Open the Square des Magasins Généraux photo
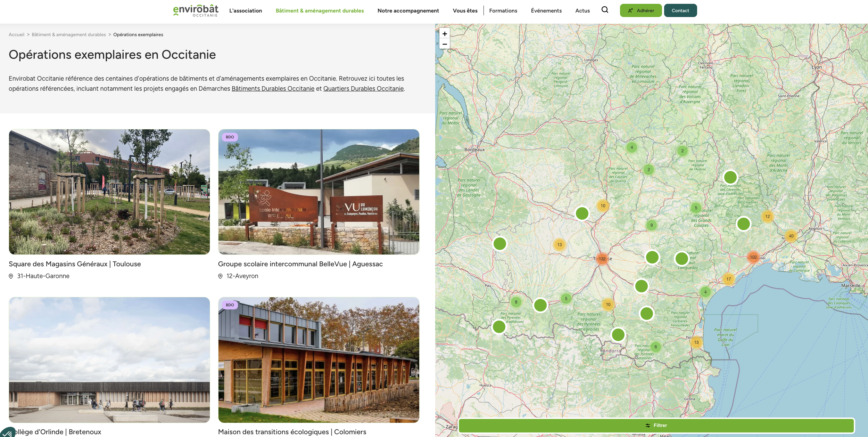The width and height of the screenshot is (868, 437). (x=109, y=192)
